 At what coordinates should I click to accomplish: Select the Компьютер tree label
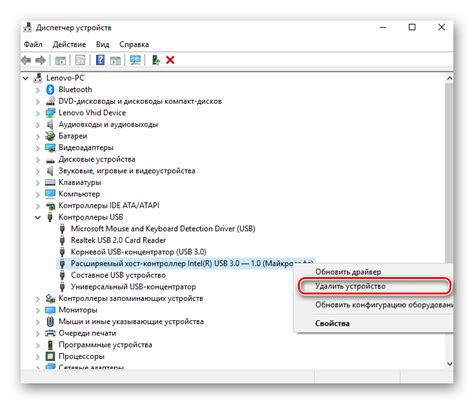tap(79, 194)
